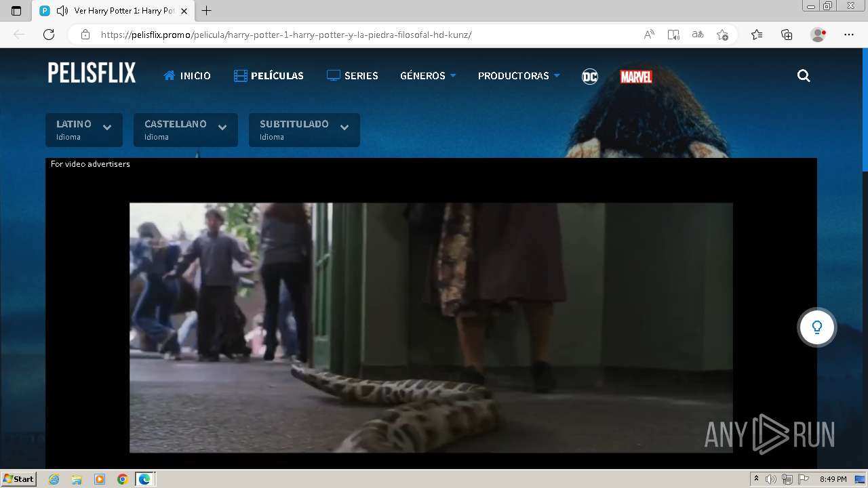Image resolution: width=868 pixels, height=488 pixels.
Task: Click the translate page icon
Action: point(698,35)
